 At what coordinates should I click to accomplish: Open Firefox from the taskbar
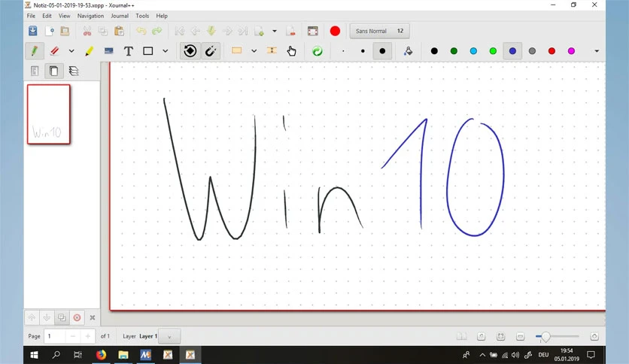click(x=101, y=355)
